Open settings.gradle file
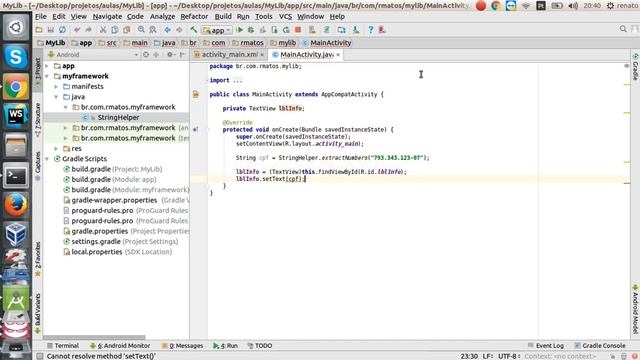640x360 pixels. coord(120,242)
